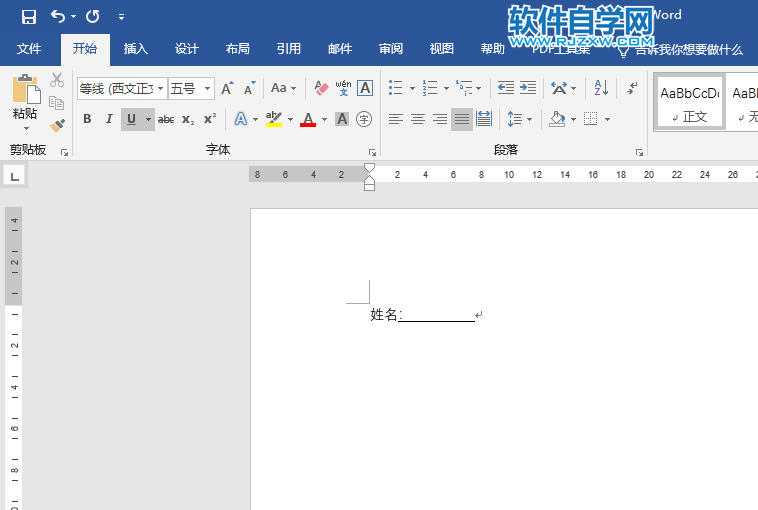Sort the selected text A to Z
The height and width of the screenshot is (510, 758).
pyautogui.click(x=601, y=88)
